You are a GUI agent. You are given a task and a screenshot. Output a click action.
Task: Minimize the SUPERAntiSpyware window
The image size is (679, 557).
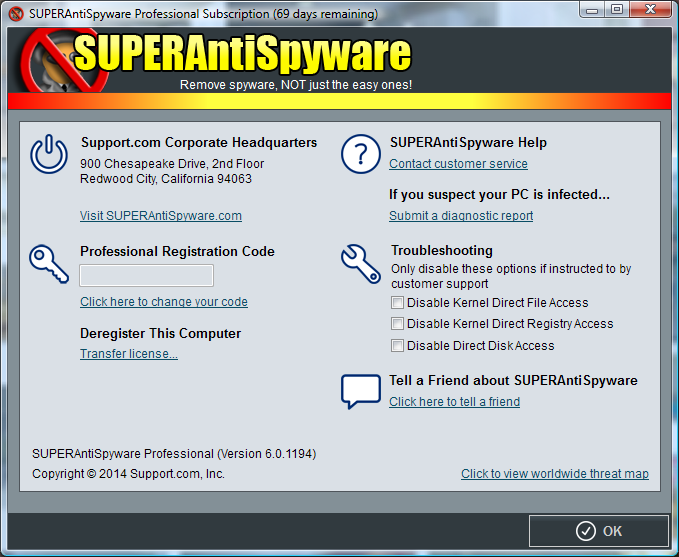[592, 10]
